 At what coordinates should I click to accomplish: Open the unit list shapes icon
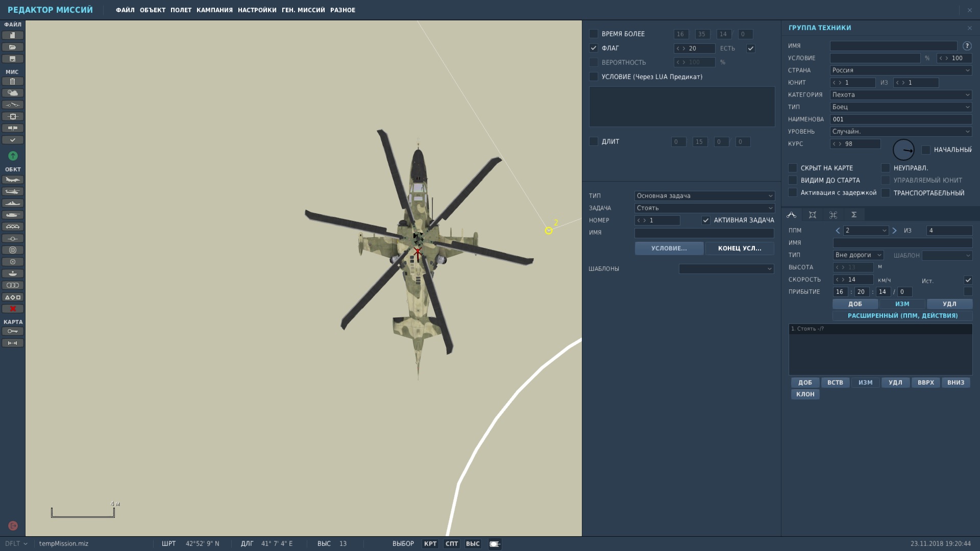[x=13, y=297]
